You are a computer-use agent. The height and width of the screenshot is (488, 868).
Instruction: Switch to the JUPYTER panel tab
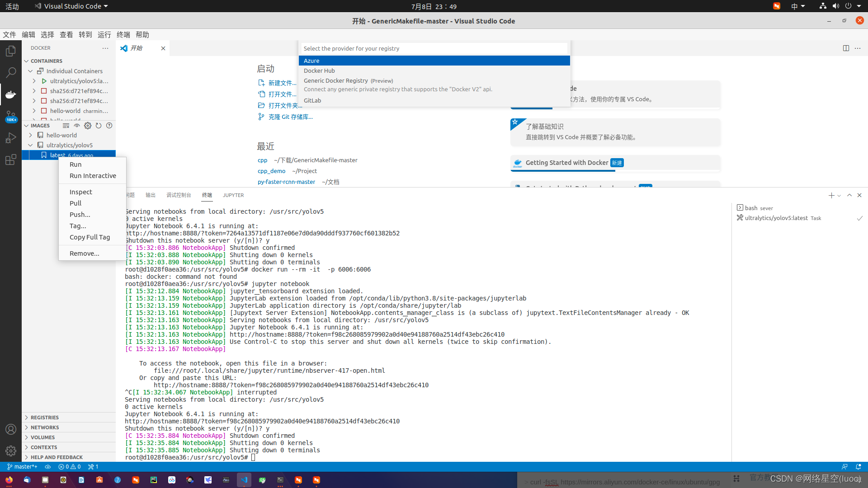(233, 195)
